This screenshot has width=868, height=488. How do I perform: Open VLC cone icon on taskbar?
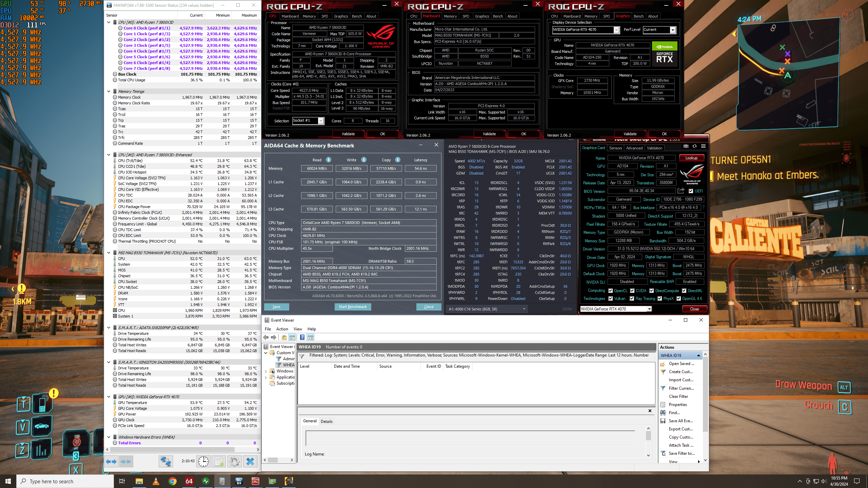click(156, 481)
